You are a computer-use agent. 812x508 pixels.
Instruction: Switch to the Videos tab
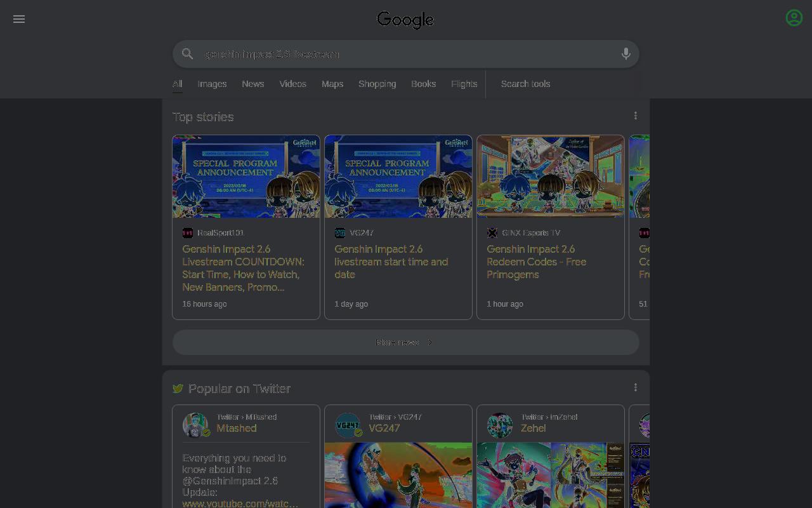click(x=293, y=84)
